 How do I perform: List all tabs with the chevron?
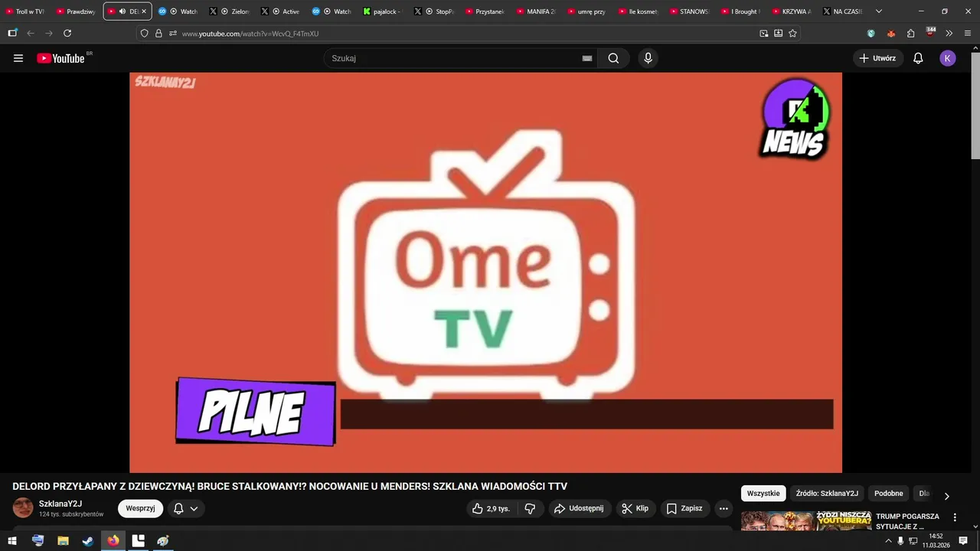tap(878, 11)
